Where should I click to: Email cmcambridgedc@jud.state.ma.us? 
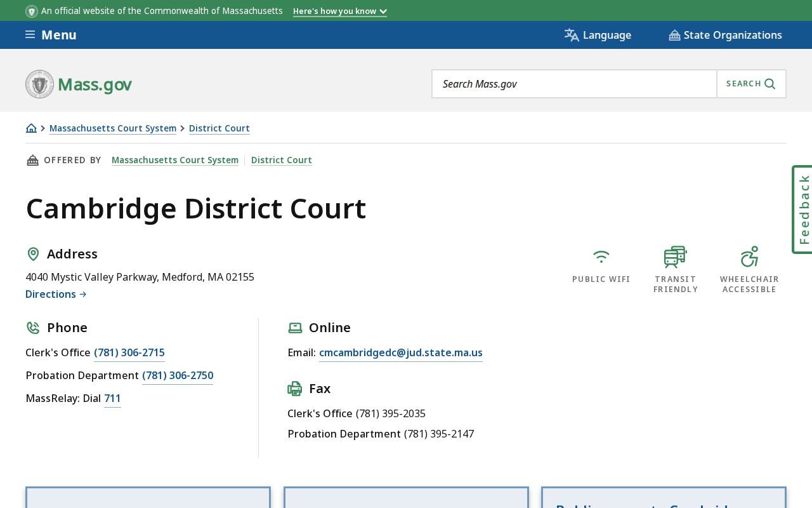(401, 352)
